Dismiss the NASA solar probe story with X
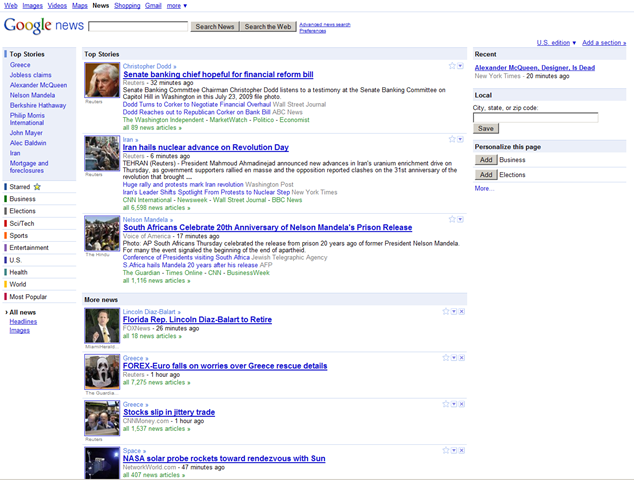The image size is (634, 480). (x=462, y=450)
